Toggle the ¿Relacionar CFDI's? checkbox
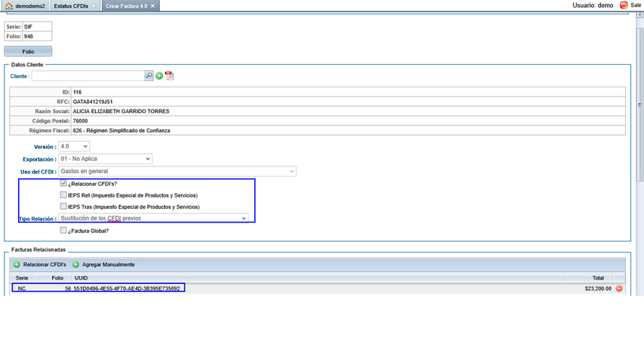Screen dimensions: 644x351 tap(63, 184)
